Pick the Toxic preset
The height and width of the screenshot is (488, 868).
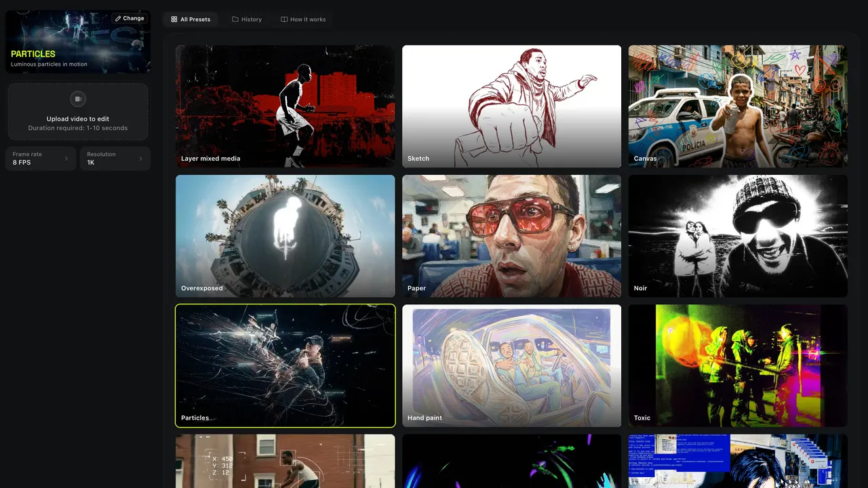(738, 366)
